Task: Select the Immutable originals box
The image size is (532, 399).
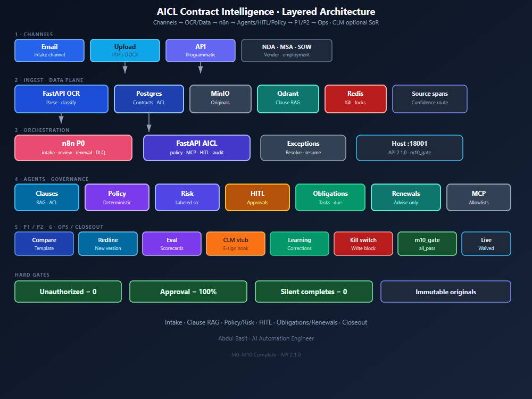Action: pyautogui.click(x=446, y=292)
